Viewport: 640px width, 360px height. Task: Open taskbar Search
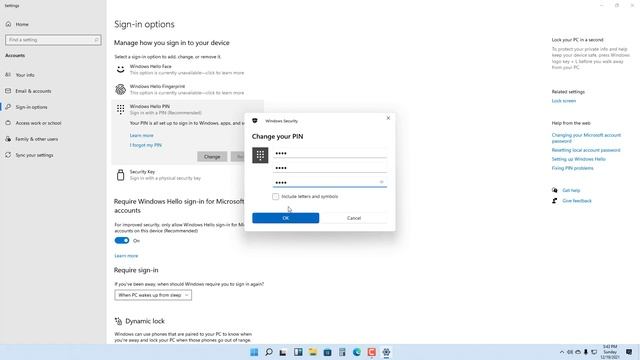[x=269, y=352]
